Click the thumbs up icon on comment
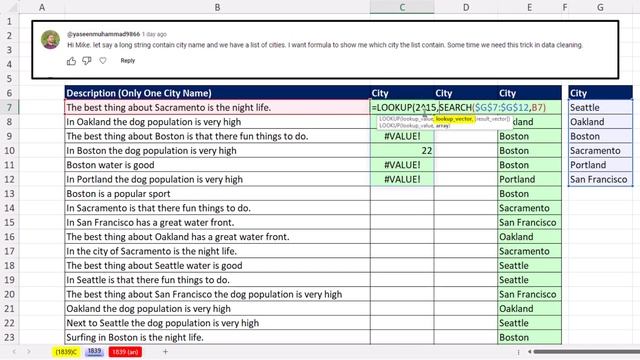Image resolution: width=640 pixels, height=360 pixels. tap(71, 61)
